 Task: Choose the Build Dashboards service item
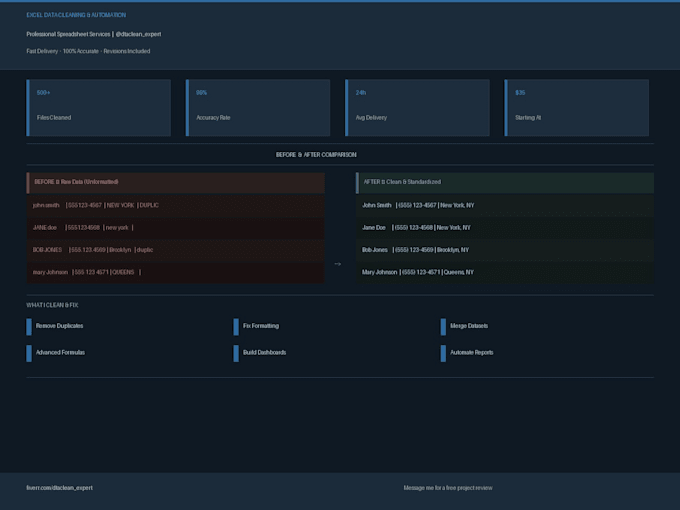260,353
